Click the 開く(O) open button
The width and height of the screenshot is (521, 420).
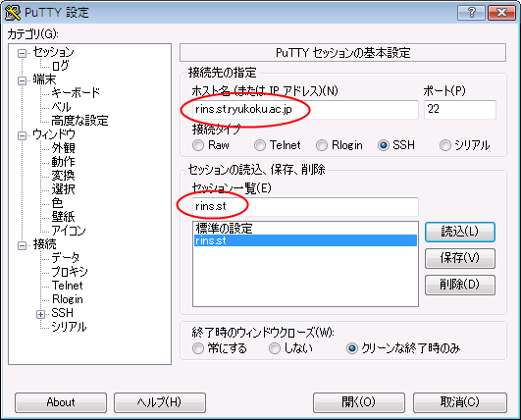tap(359, 402)
